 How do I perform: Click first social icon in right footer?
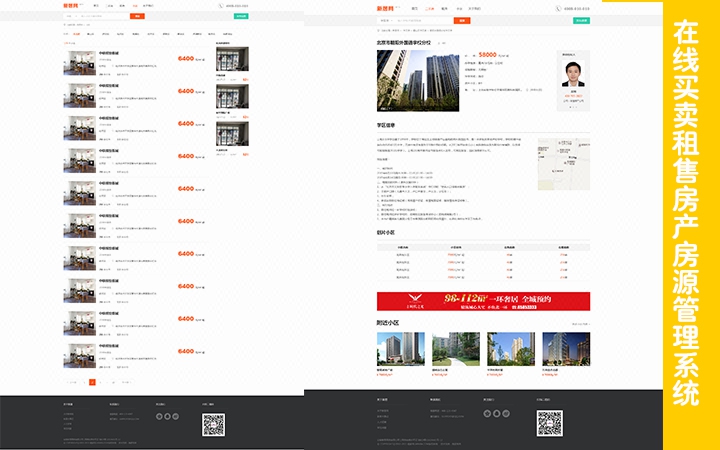(487, 414)
